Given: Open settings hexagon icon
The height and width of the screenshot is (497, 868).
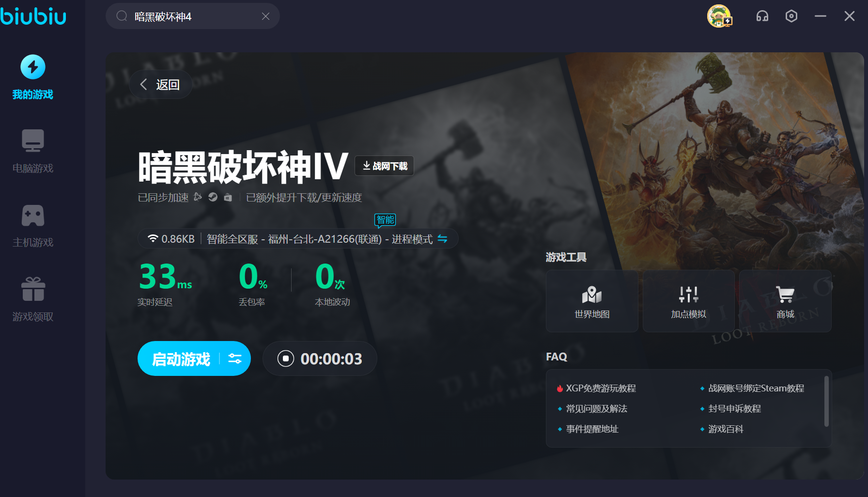Looking at the screenshot, I should point(791,16).
